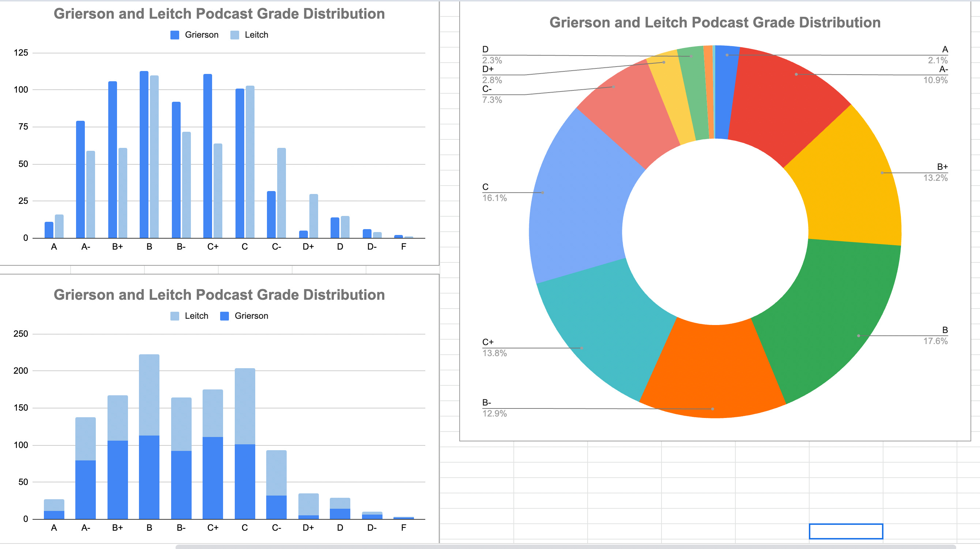Click the Leitch legend swatch in top chart
980x549 pixels.
coord(235,35)
